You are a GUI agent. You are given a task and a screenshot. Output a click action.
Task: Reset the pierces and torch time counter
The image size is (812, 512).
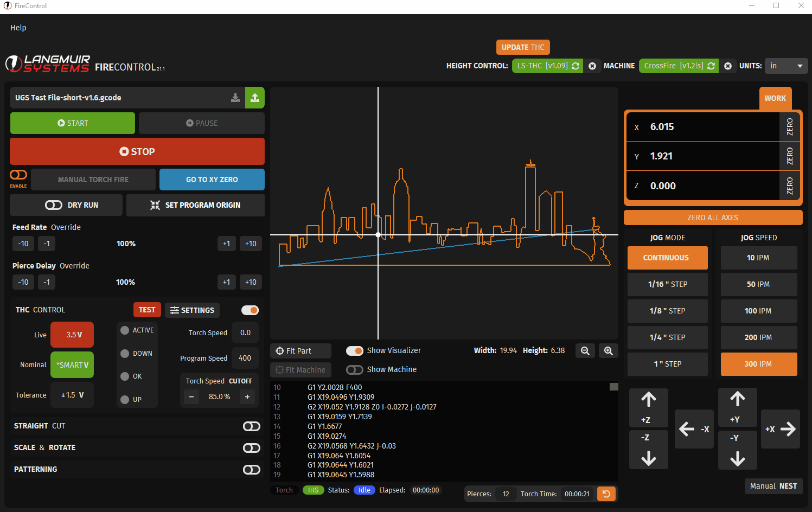click(x=606, y=494)
